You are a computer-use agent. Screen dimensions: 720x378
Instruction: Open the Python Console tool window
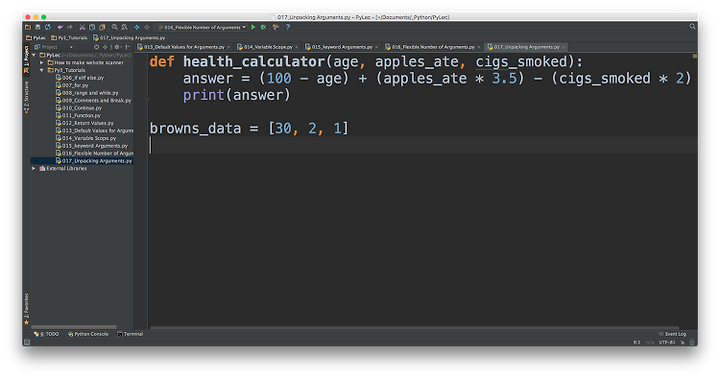[x=88, y=334]
